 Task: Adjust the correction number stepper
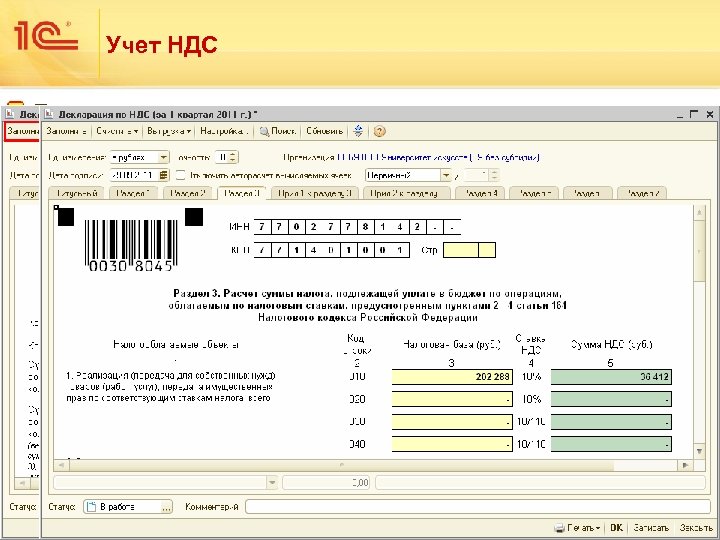(494, 175)
